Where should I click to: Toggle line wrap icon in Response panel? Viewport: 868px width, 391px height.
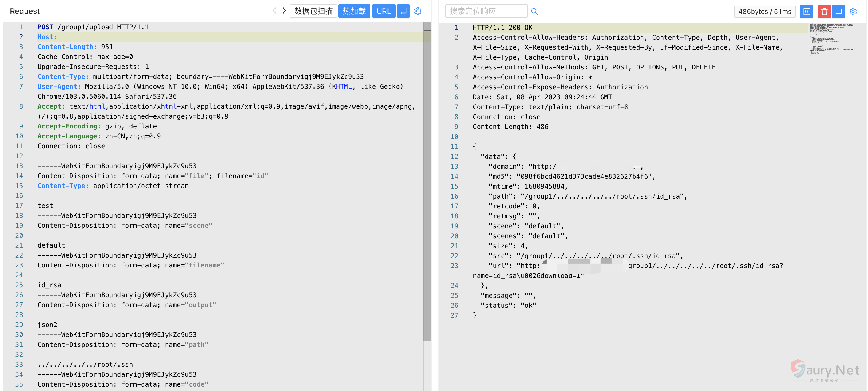tap(838, 12)
